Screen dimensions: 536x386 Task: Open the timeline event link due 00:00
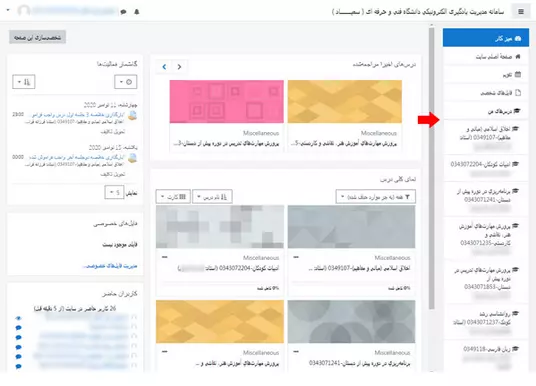(76, 157)
